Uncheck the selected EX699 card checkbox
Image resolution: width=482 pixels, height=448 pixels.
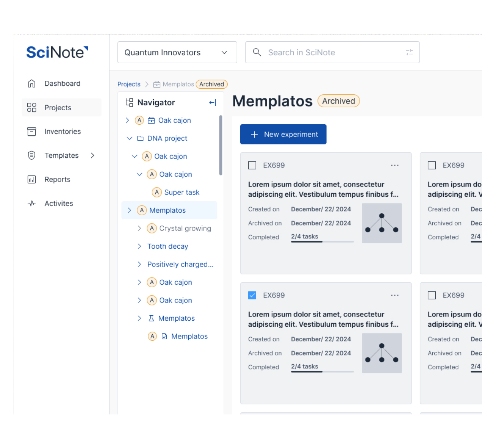pyautogui.click(x=252, y=295)
